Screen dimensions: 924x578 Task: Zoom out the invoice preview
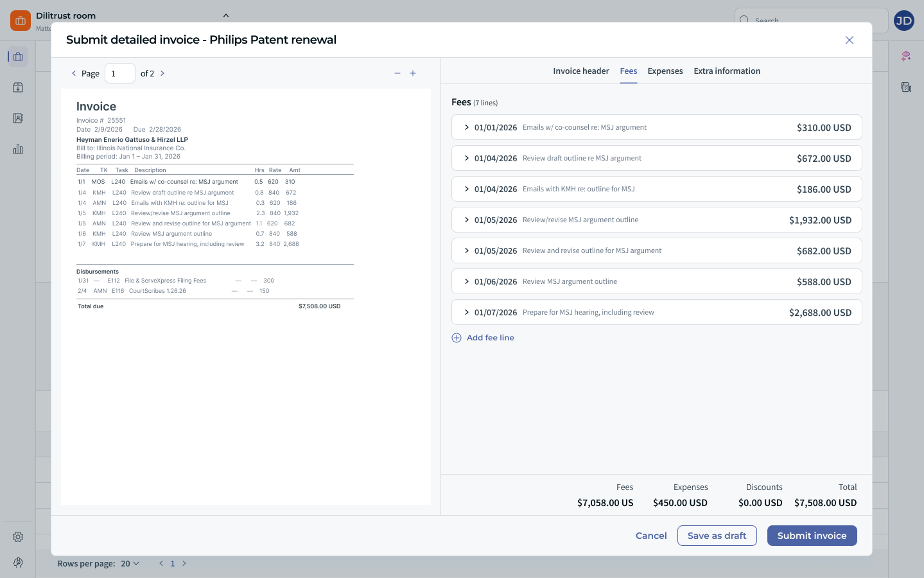coord(397,73)
